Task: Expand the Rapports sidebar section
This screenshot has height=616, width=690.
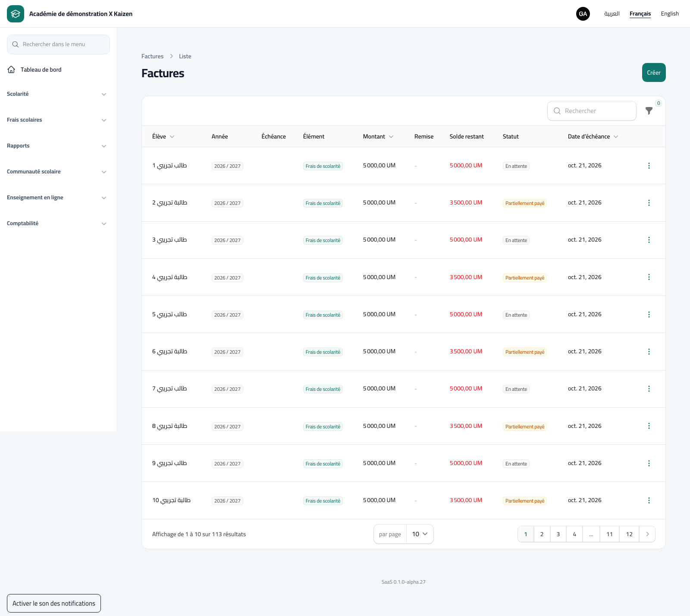Action: 56,146
